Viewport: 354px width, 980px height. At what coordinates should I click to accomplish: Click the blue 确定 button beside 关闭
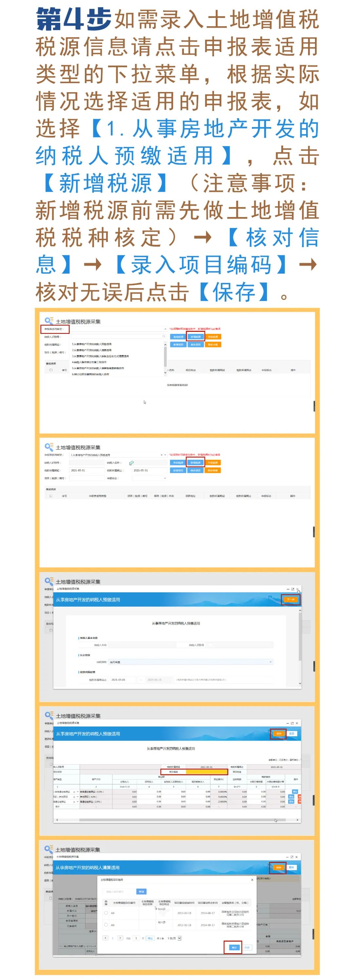tap(234, 947)
